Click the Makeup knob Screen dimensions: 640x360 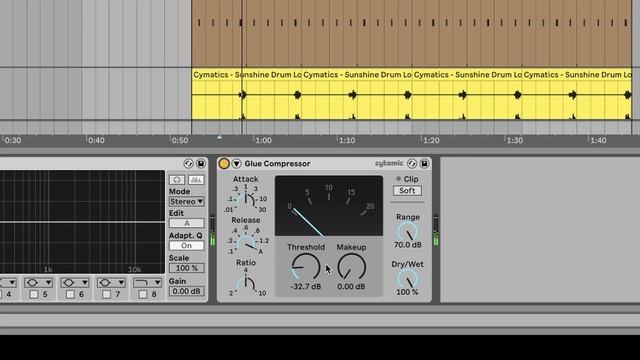(351, 267)
